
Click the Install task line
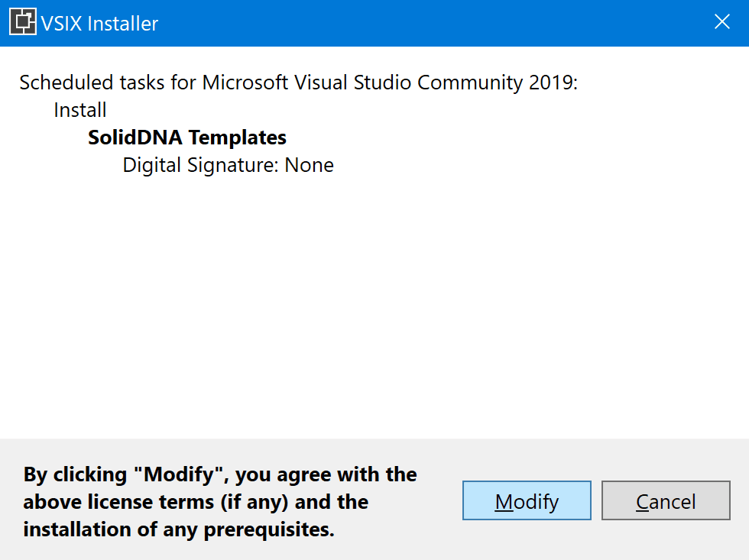(80, 110)
